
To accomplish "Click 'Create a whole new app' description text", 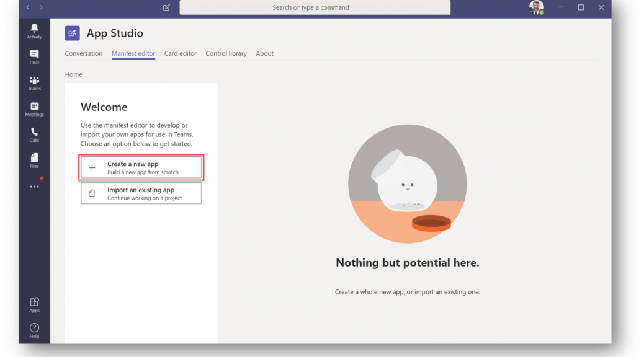I will 408,292.
